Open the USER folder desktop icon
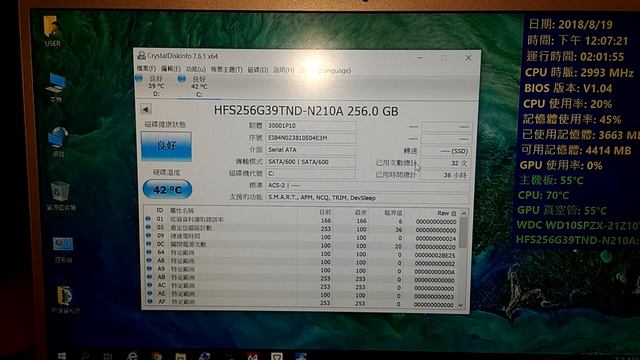640x360 pixels. click(x=52, y=31)
